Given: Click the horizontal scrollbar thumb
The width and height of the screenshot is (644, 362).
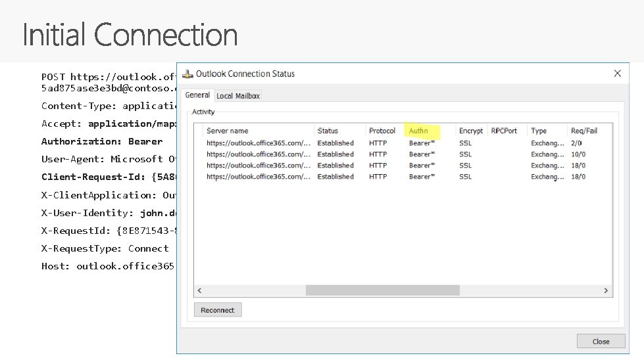Looking at the screenshot, I should tap(383, 290).
